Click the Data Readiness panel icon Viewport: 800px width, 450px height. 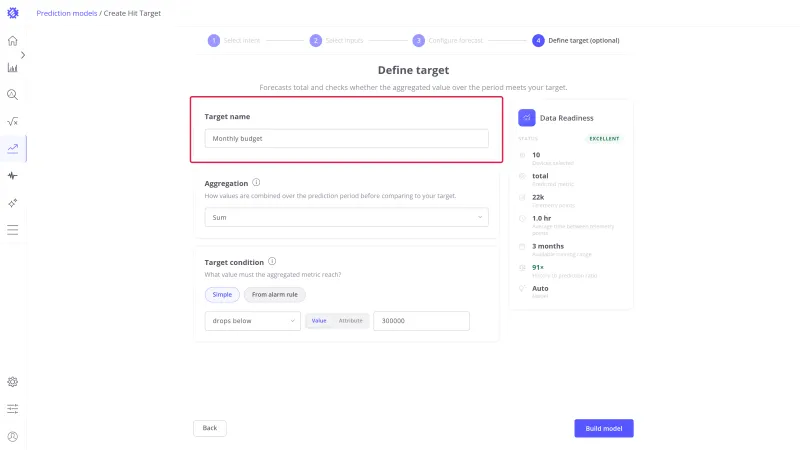[527, 118]
